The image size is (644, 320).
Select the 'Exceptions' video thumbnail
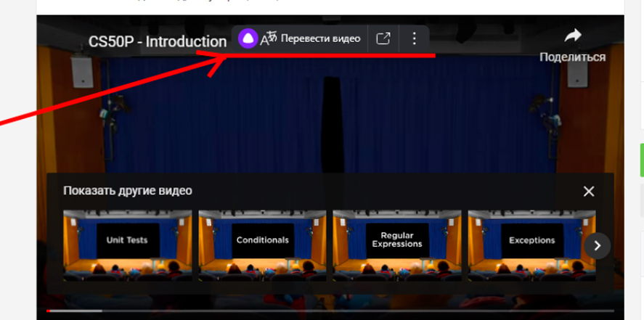pyautogui.click(x=532, y=245)
